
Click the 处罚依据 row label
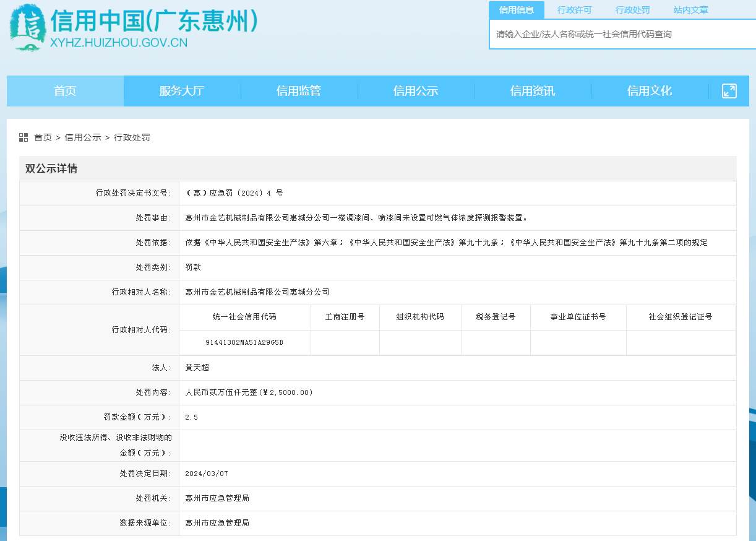(x=154, y=243)
